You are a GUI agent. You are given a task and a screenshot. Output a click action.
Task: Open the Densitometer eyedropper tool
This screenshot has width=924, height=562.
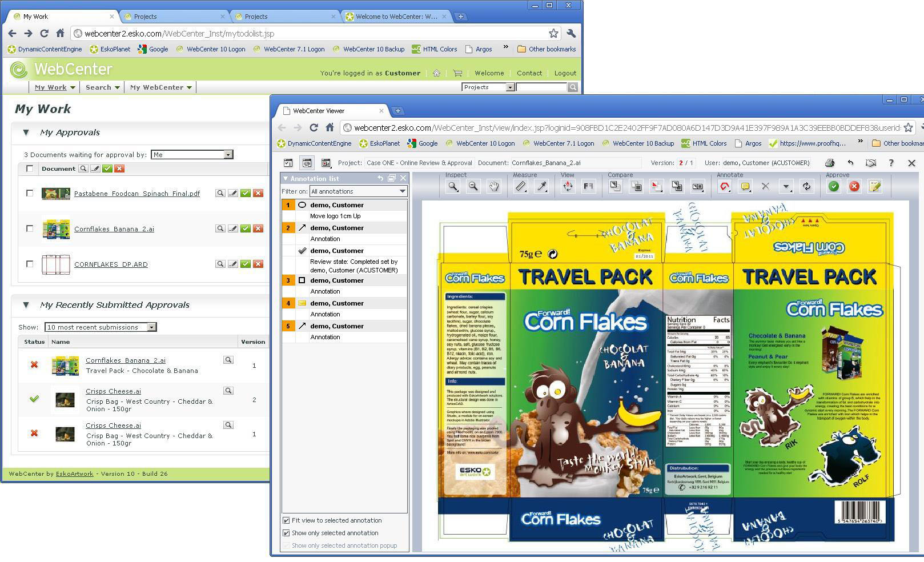(541, 186)
